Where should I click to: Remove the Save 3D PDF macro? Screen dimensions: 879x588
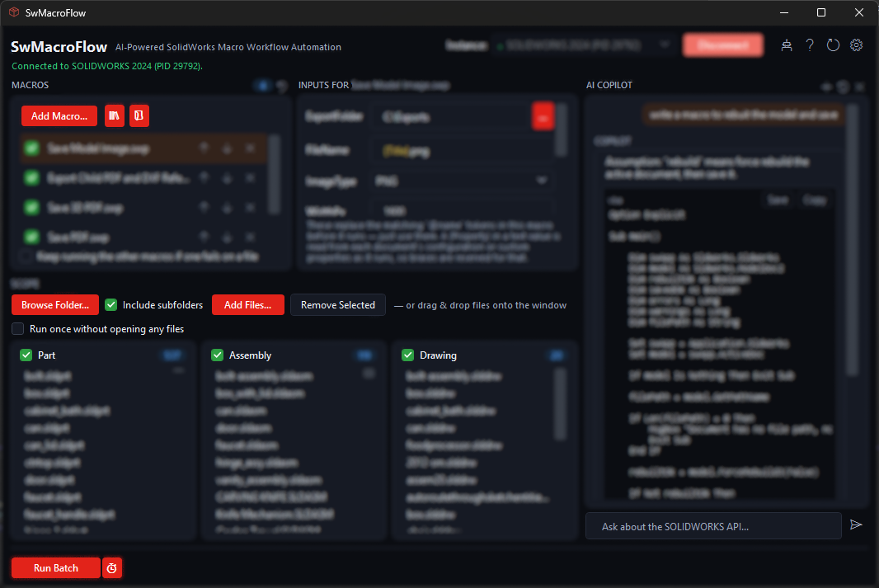click(250, 207)
